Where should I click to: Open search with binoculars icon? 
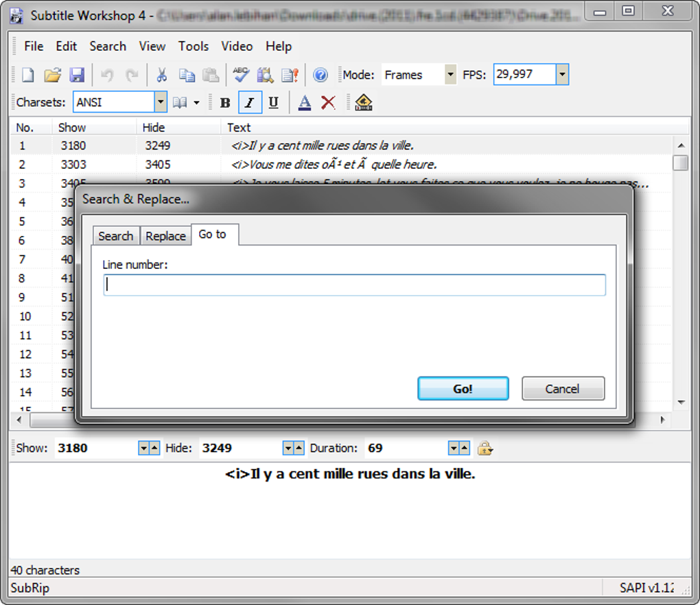click(x=266, y=75)
